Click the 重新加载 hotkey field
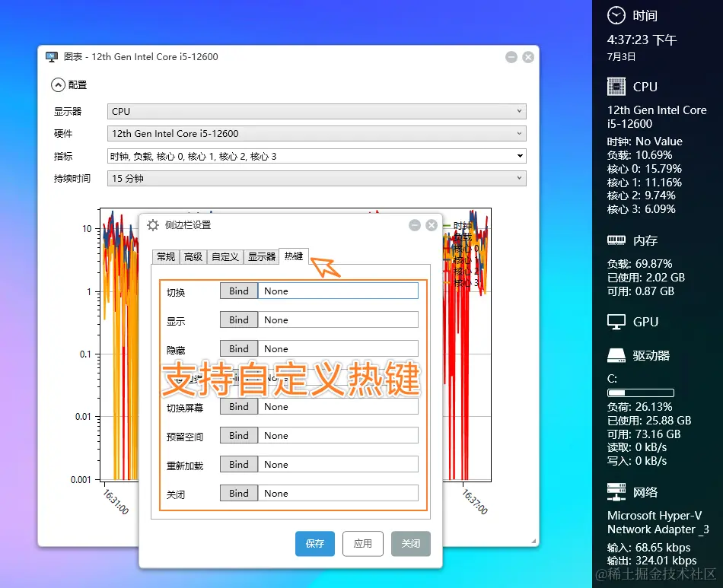Viewport: 723px width, 588px height. tap(338, 465)
